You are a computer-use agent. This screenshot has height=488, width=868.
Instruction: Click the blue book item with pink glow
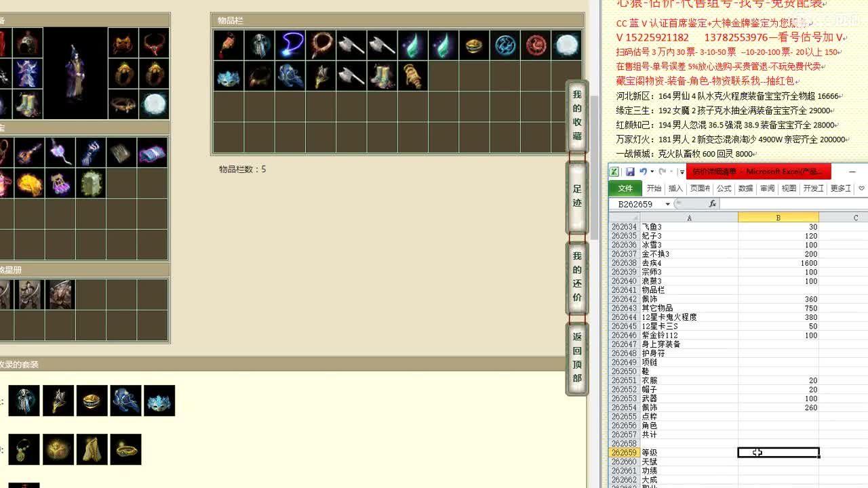(152, 152)
